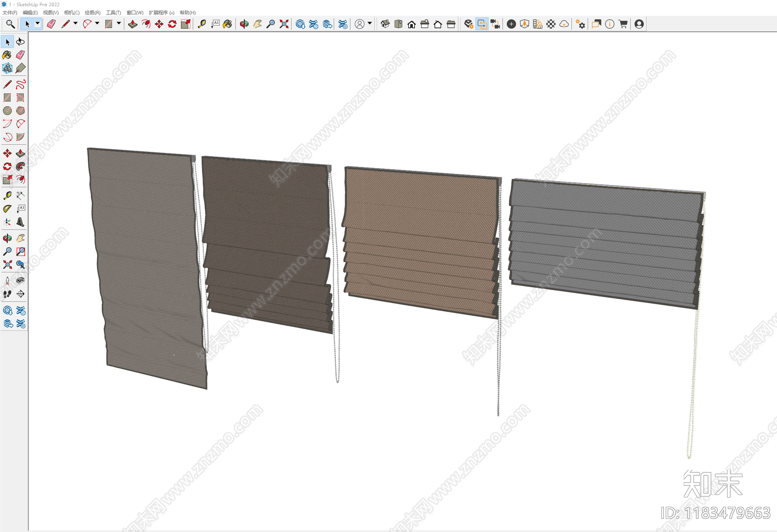This screenshot has width=777, height=532.
Task: Select the Position Camera tool
Action: pos(7,281)
